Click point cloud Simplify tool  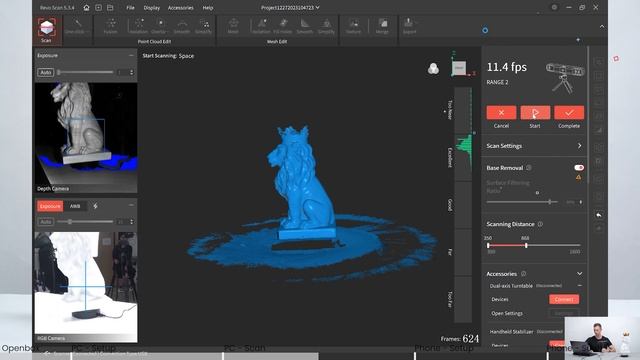(x=203, y=27)
